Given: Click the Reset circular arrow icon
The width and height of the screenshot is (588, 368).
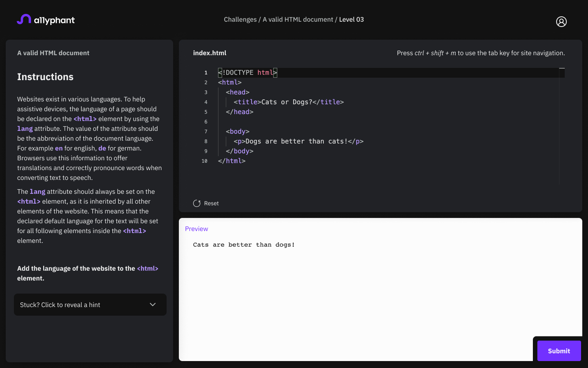Looking at the screenshot, I should point(197,203).
